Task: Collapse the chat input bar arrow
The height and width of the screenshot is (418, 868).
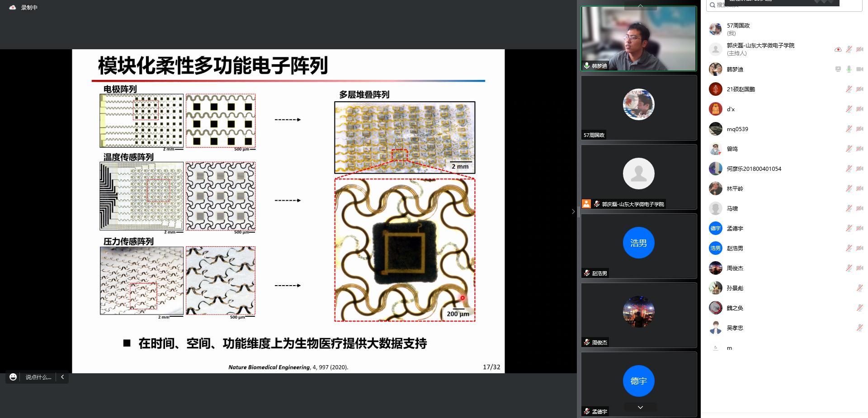Action: point(62,377)
